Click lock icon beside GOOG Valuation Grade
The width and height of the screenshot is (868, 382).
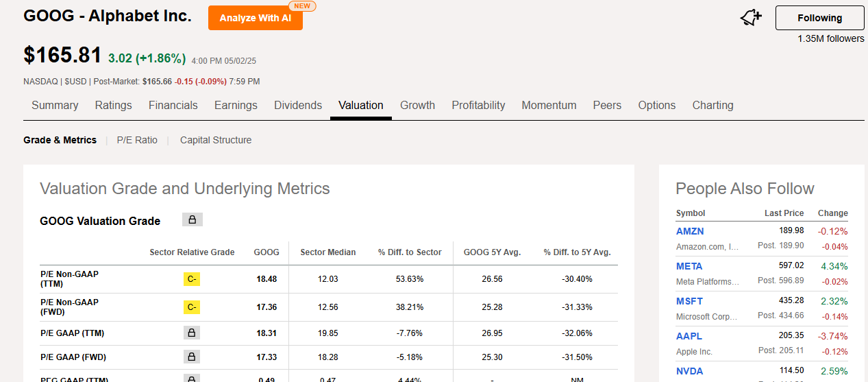click(193, 220)
